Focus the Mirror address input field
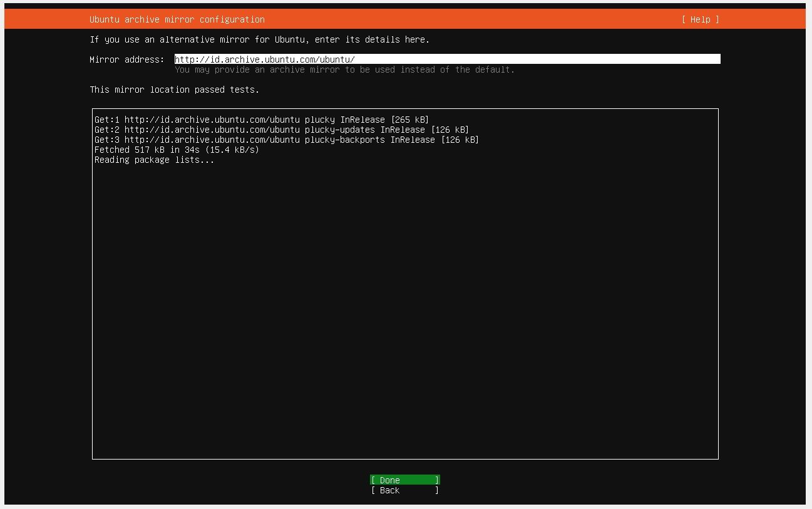The image size is (812, 509). pyautogui.click(x=447, y=59)
